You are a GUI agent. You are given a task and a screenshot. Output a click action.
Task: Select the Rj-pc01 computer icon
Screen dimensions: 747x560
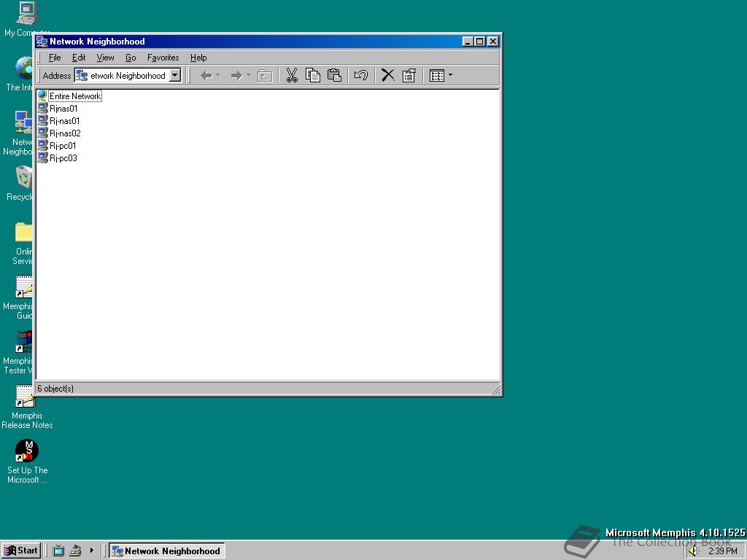(x=43, y=145)
